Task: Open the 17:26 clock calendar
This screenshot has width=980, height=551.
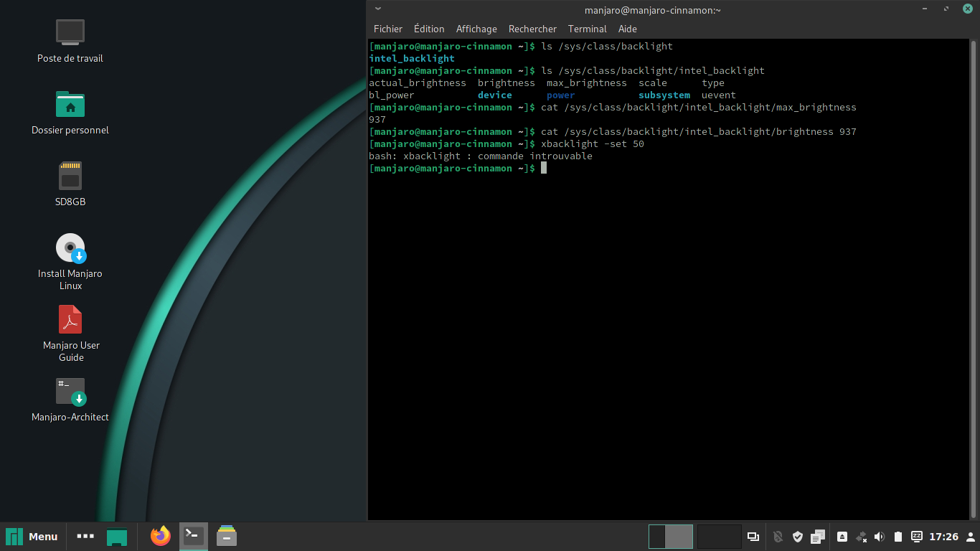Action: [943, 537]
